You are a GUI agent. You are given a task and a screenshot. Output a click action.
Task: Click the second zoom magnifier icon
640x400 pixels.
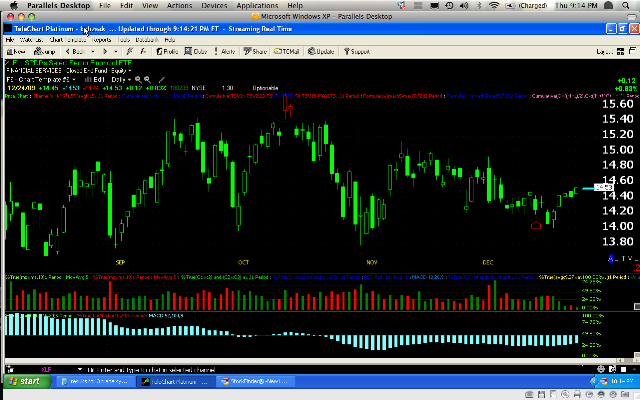pos(147,80)
